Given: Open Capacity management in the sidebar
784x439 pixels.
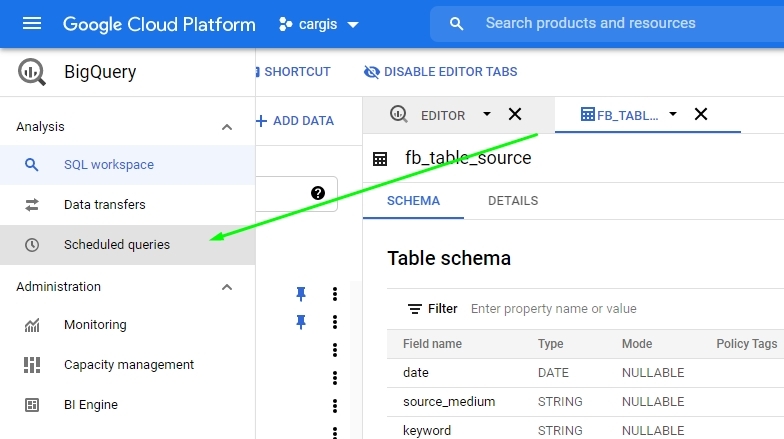Looking at the screenshot, I should click(x=128, y=364).
